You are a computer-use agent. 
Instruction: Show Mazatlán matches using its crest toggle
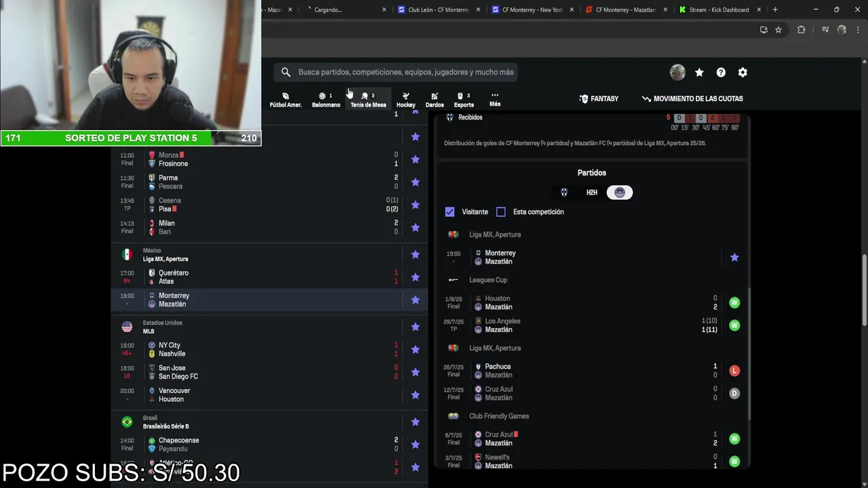coord(620,192)
